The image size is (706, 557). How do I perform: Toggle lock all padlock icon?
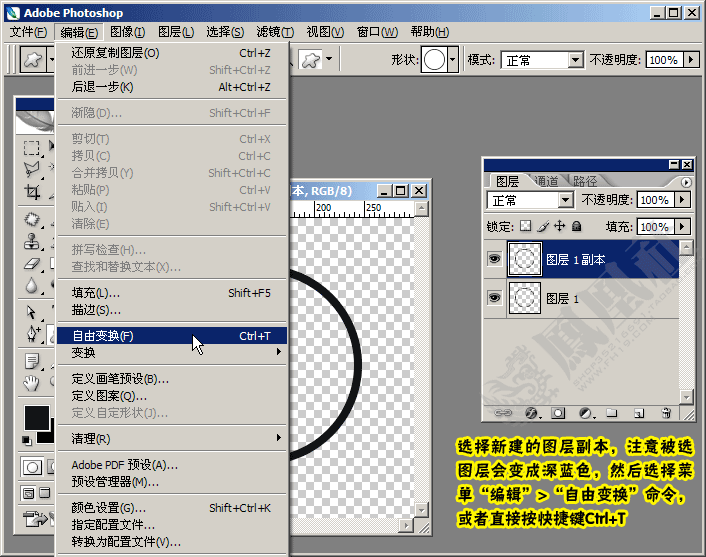576,226
